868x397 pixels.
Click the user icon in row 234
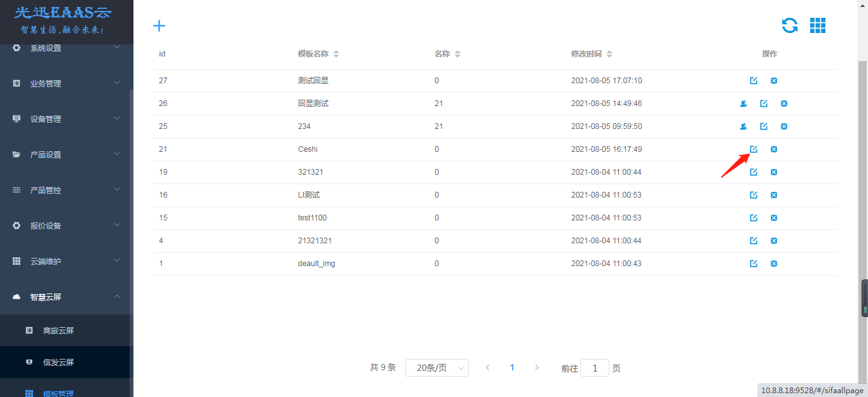(743, 126)
